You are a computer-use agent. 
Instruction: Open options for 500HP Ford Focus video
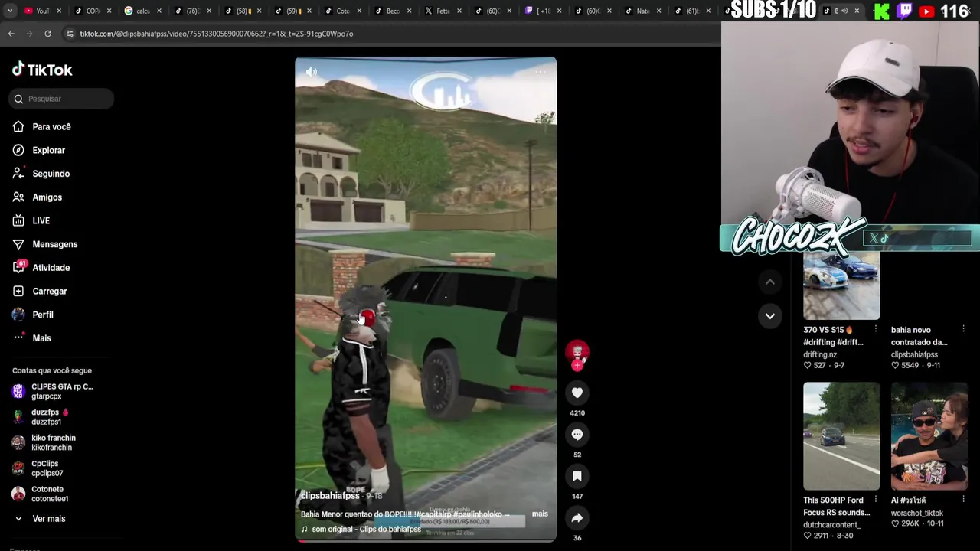click(x=876, y=500)
